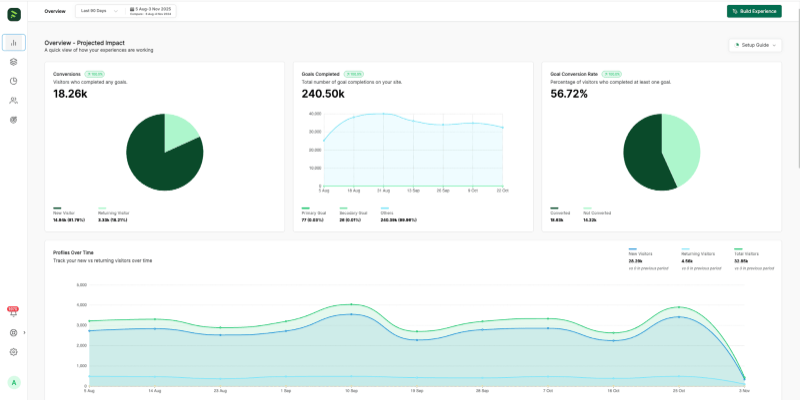Open the user avatar 'A' menu
Image resolution: width=800 pixels, height=400 pixels.
[14, 382]
